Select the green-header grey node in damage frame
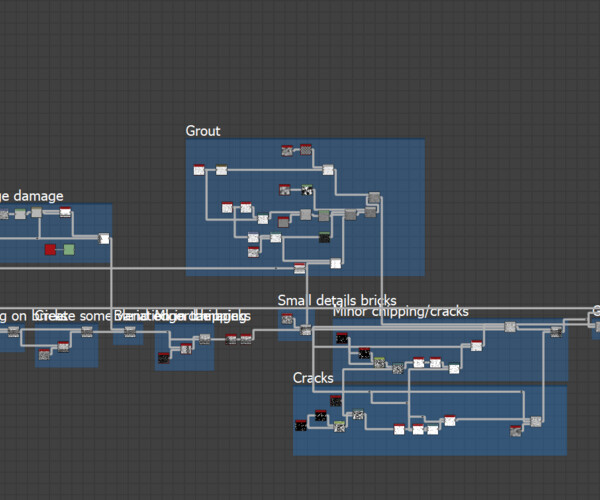 click(20, 214)
